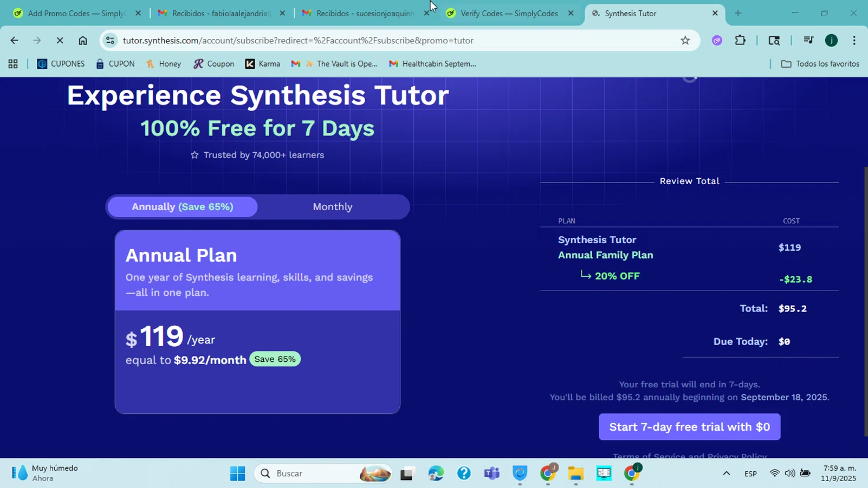Open the Extensions puzzle menu
Image resolution: width=868 pixels, height=488 pixels.
coord(740,41)
